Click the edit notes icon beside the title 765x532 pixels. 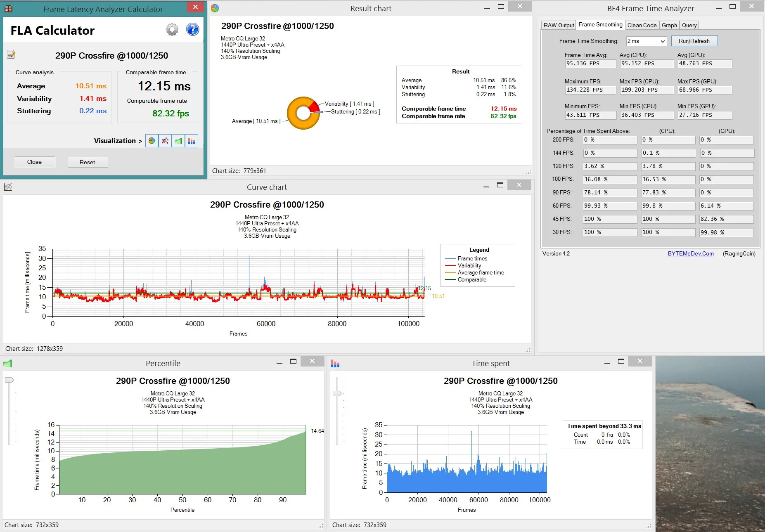pyautogui.click(x=11, y=54)
